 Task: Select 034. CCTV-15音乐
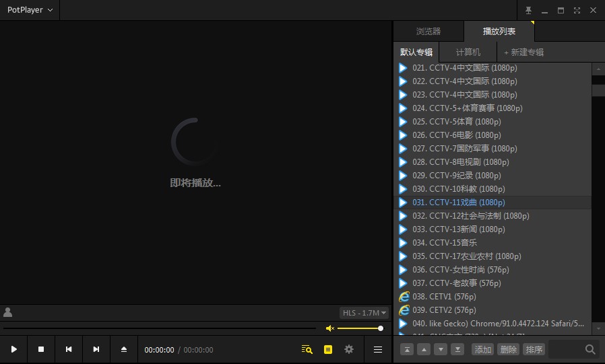(x=492, y=243)
